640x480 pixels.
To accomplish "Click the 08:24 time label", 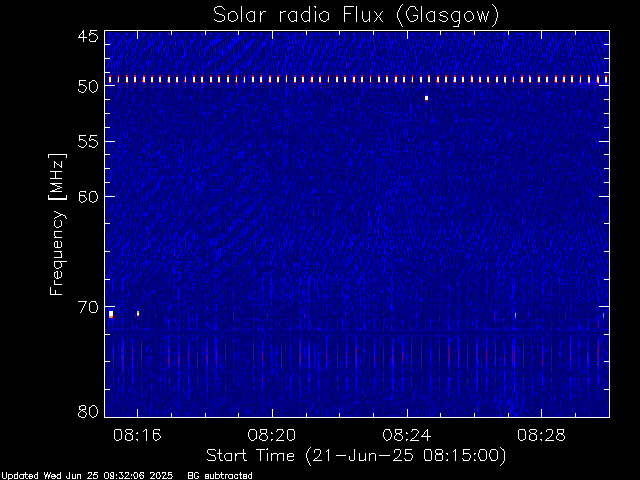I will tap(407, 435).
